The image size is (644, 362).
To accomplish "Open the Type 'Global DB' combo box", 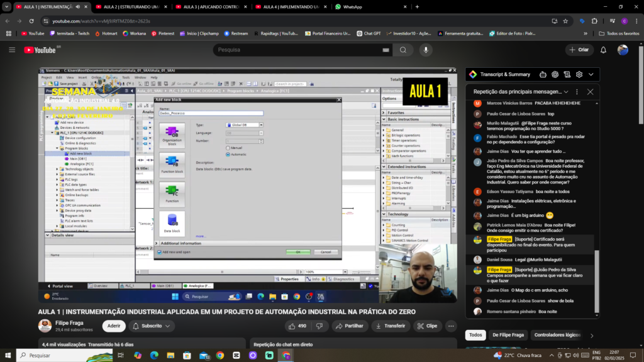I will tap(245, 125).
